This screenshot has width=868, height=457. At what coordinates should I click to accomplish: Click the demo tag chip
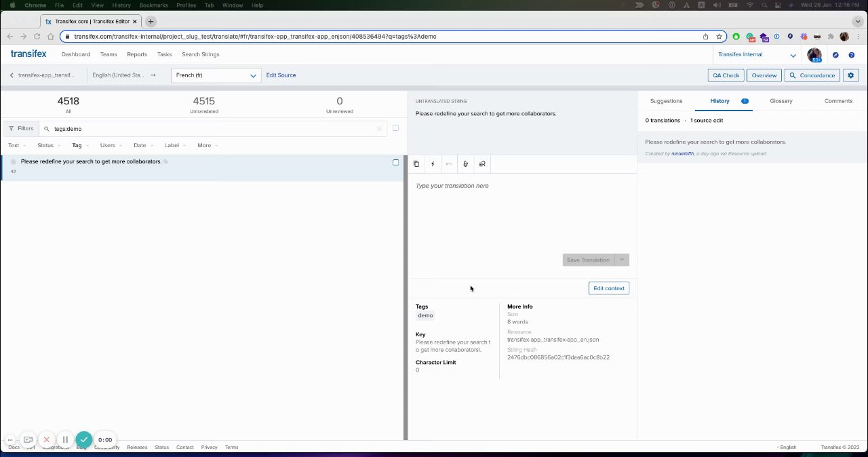coord(425,315)
